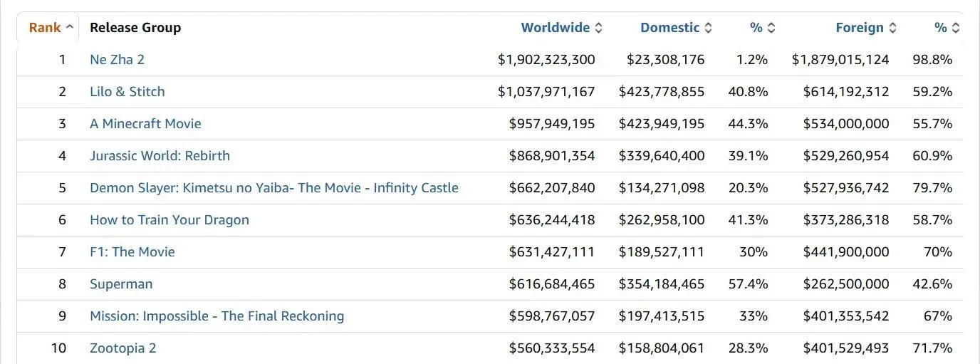Viewport: 980px width, 364px height.
Task: Click the Worldwide column sort arrows
Action: click(598, 28)
